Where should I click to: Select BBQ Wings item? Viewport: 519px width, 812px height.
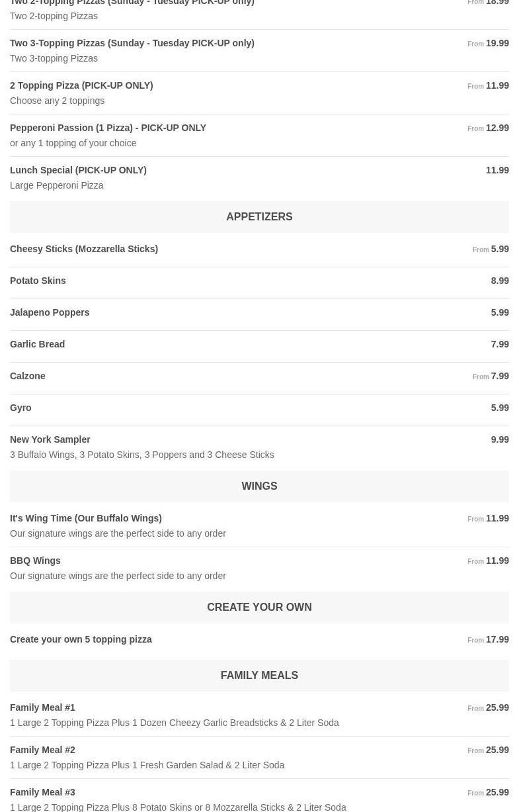tap(35, 561)
